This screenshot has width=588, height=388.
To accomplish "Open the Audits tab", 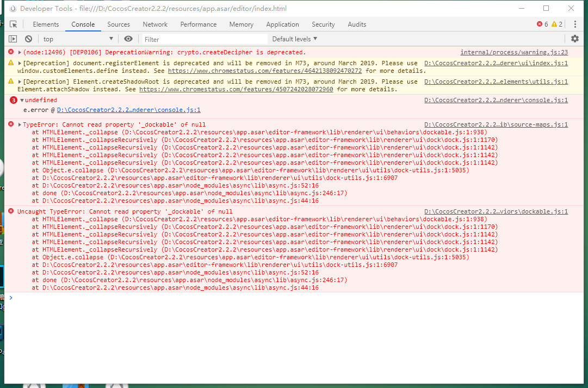I will click(x=357, y=24).
